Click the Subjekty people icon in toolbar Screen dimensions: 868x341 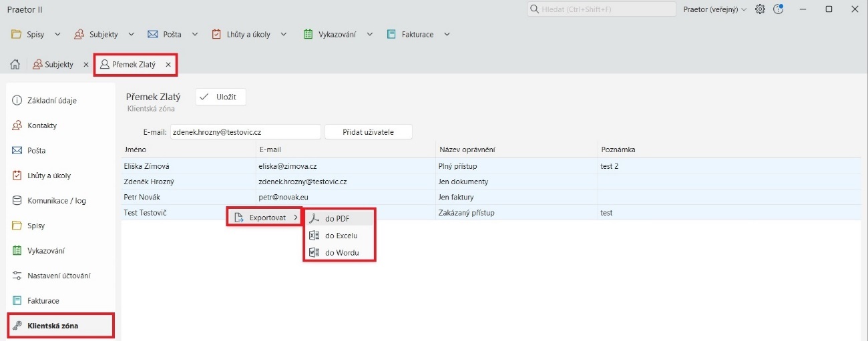(x=79, y=34)
